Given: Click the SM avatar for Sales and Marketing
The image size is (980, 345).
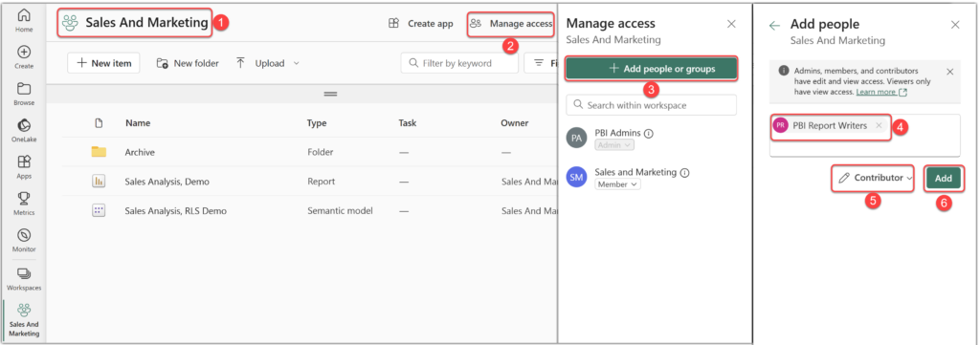Looking at the screenshot, I should (x=577, y=178).
